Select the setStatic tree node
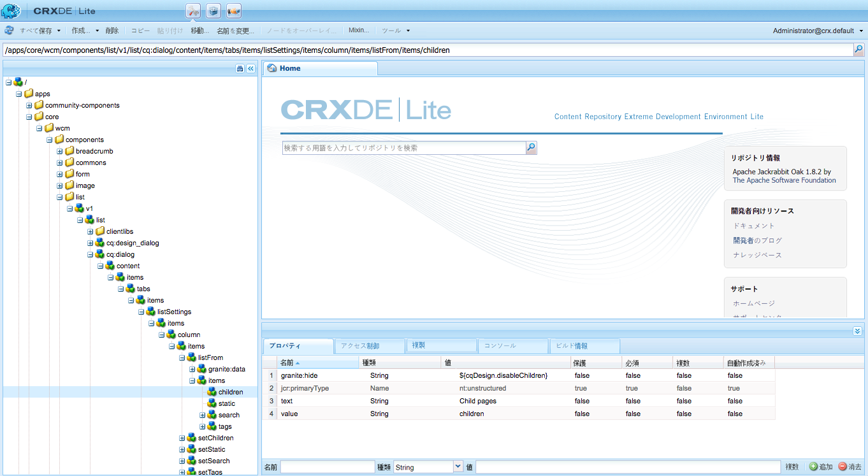The image size is (868, 476). (x=212, y=449)
